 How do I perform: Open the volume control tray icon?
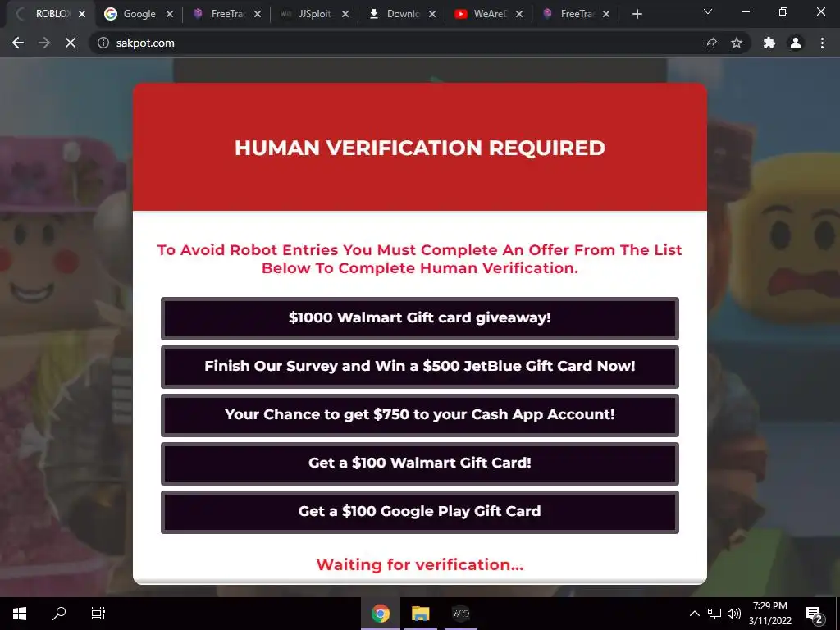[734, 614]
